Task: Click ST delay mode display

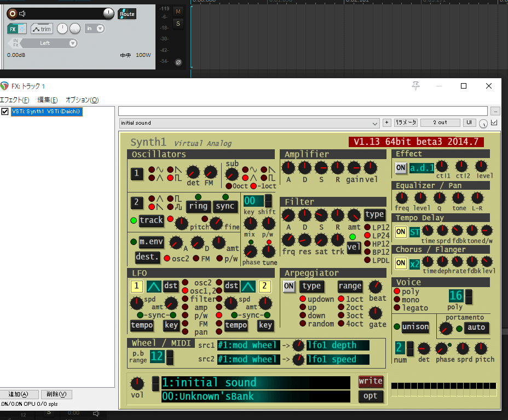Action: pyautogui.click(x=415, y=232)
